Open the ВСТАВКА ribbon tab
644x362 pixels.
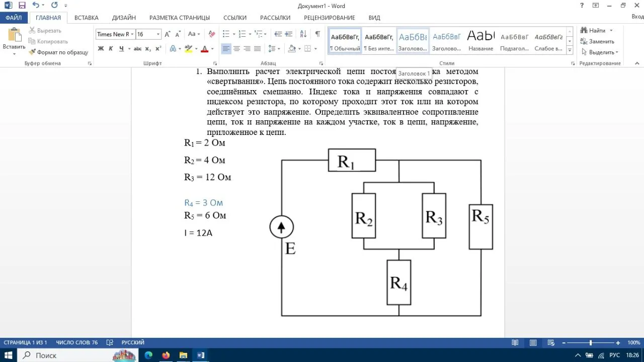[86, 18]
